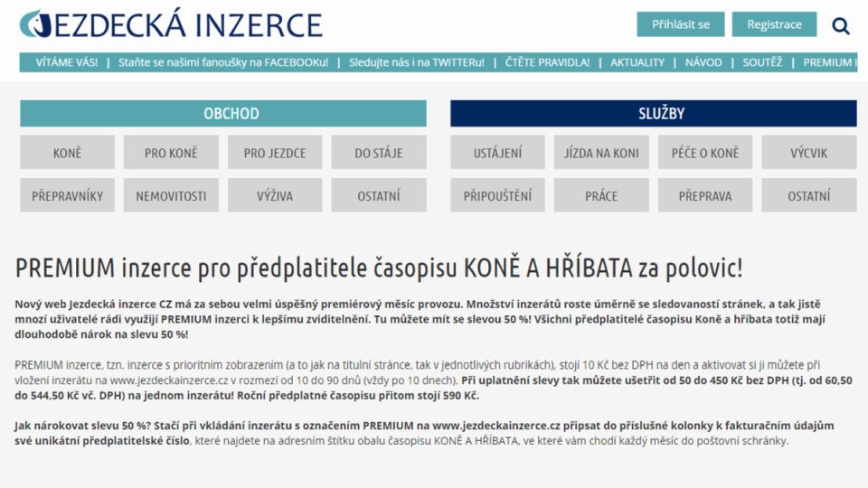Open the NÁVOD menu item
Image resolution: width=868 pixels, height=488 pixels.
point(703,62)
